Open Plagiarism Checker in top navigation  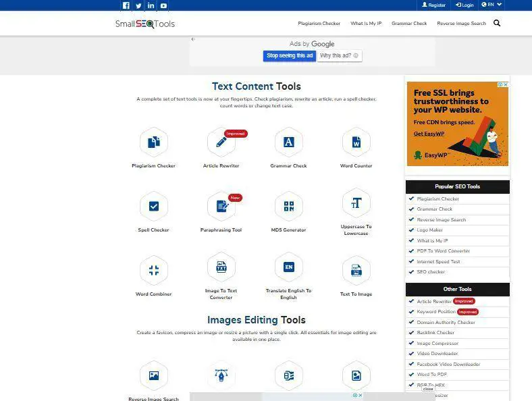tap(319, 24)
